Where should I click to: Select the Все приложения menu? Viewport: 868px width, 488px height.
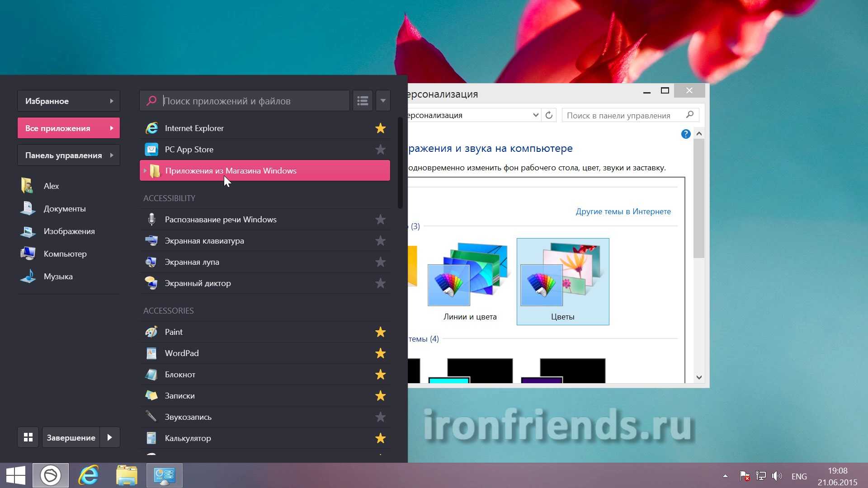[x=69, y=128]
